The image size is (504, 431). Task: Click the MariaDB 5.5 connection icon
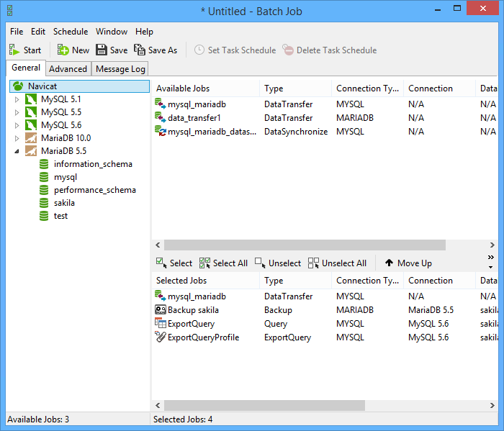(x=31, y=151)
